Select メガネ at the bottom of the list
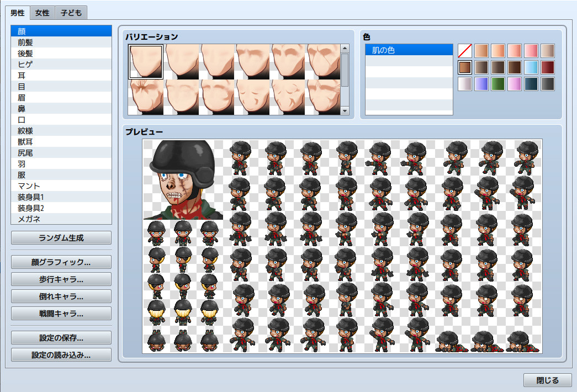The image size is (577, 392). coord(61,219)
